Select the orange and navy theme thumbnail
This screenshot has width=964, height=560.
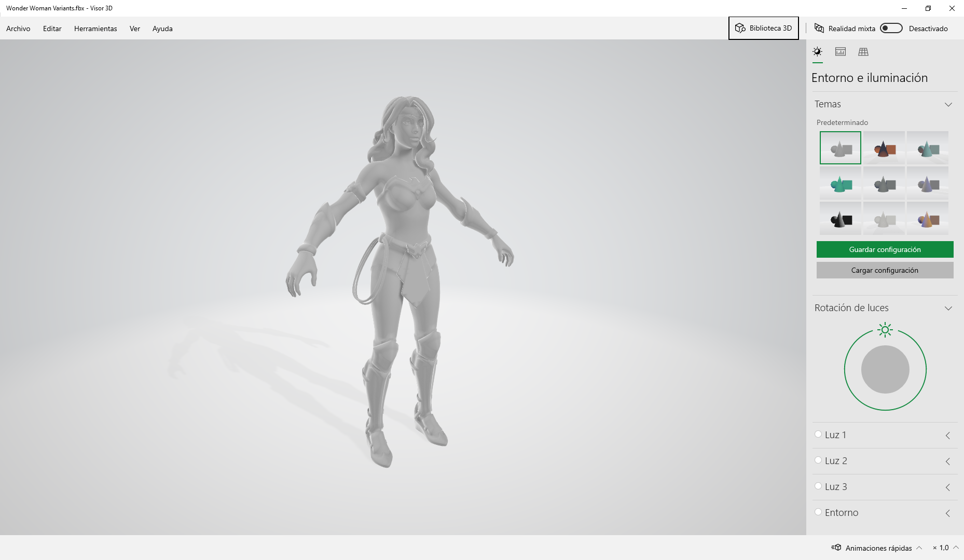click(884, 148)
